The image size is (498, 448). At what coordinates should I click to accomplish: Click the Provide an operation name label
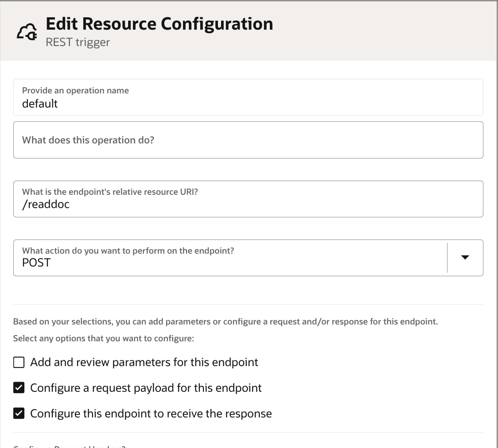pyautogui.click(x=75, y=90)
